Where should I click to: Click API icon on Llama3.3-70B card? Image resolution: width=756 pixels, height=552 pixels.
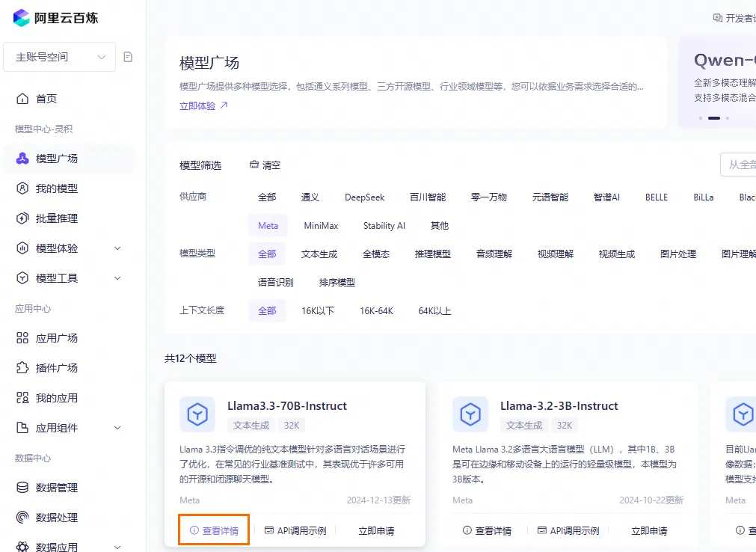269,530
